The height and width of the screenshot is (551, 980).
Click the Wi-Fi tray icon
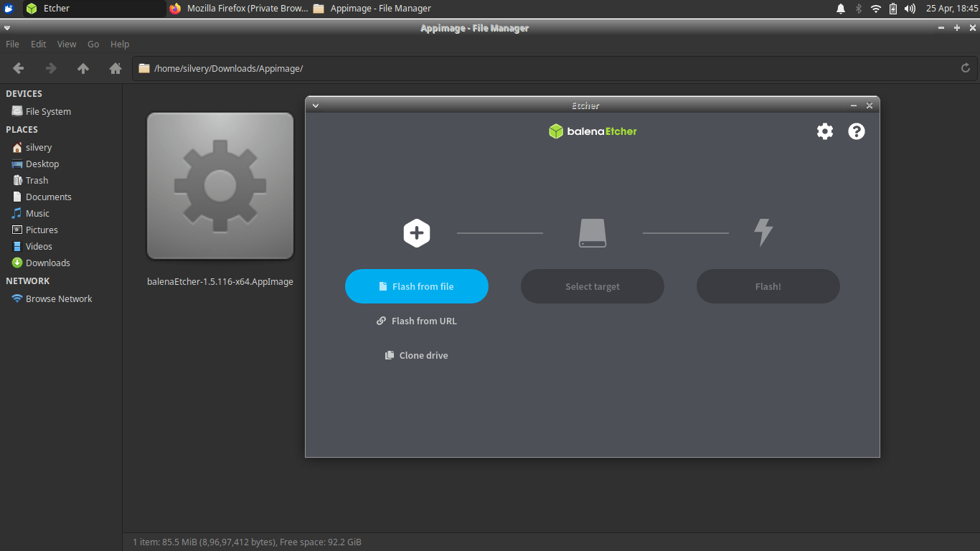pos(876,9)
